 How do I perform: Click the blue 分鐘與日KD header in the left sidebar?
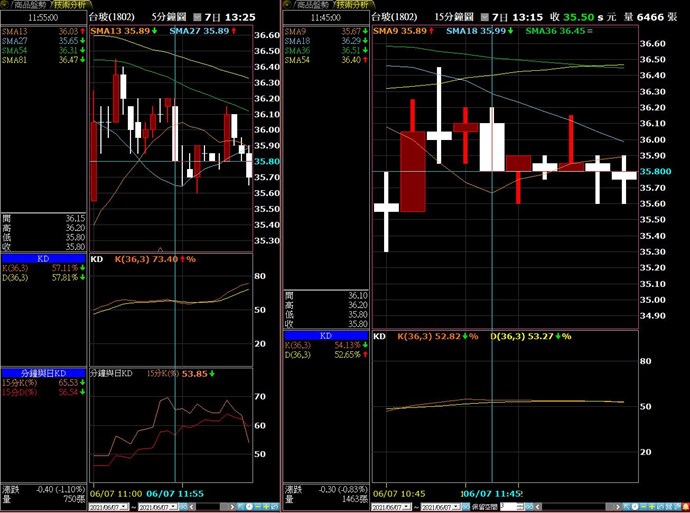tap(43, 372)
